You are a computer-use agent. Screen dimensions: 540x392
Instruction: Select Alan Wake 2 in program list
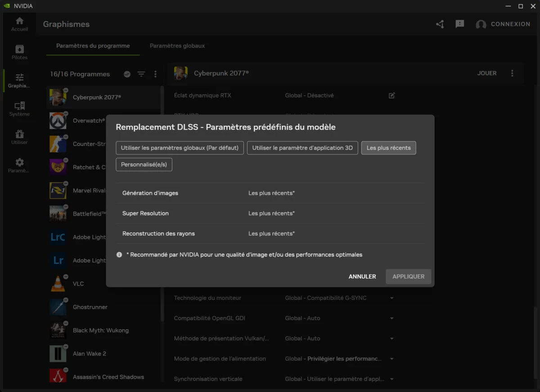(x=90, y=354)
